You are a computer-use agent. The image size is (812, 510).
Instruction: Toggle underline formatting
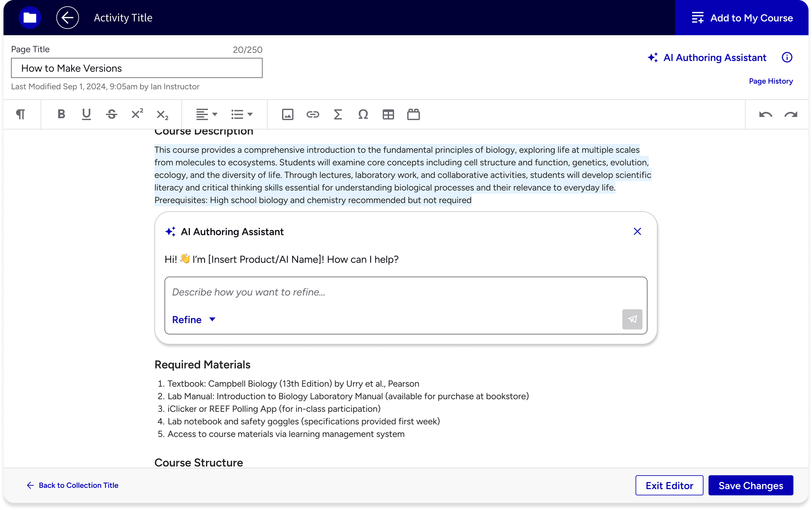[x=86, y=114]
